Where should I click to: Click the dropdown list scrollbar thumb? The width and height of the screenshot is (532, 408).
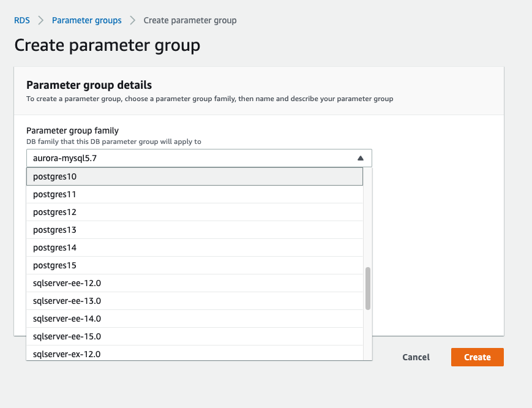point(368,289)
